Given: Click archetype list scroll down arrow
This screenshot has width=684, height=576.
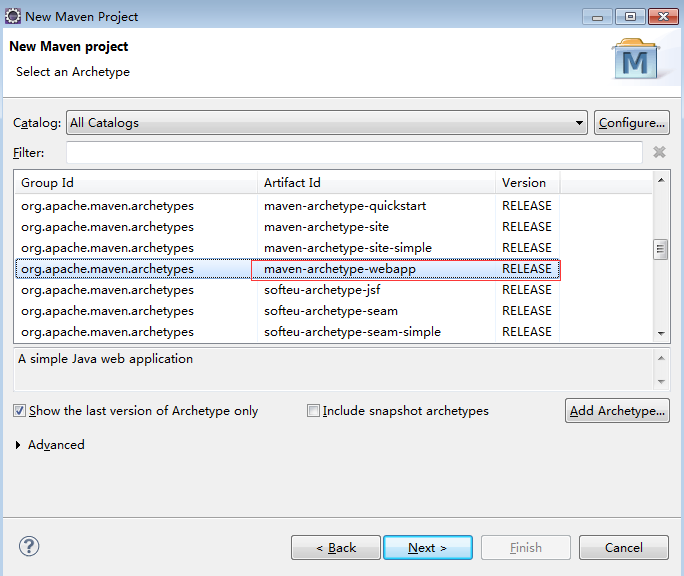Looking at the screenshot, I should [661, 334].
